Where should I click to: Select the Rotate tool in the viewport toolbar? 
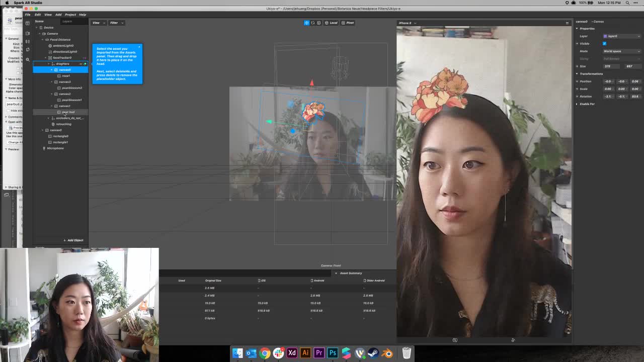click(x=313, y=23)
